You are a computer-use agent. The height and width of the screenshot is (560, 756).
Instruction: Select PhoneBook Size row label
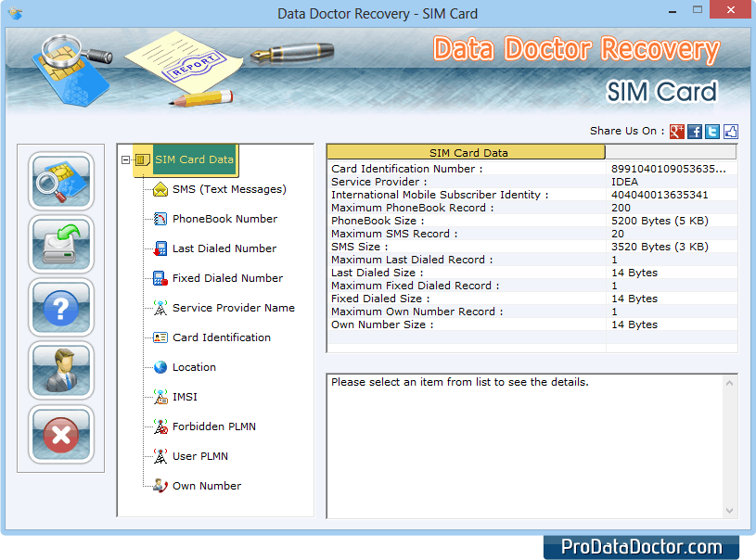pyautogui.click(x=378, y=221)
